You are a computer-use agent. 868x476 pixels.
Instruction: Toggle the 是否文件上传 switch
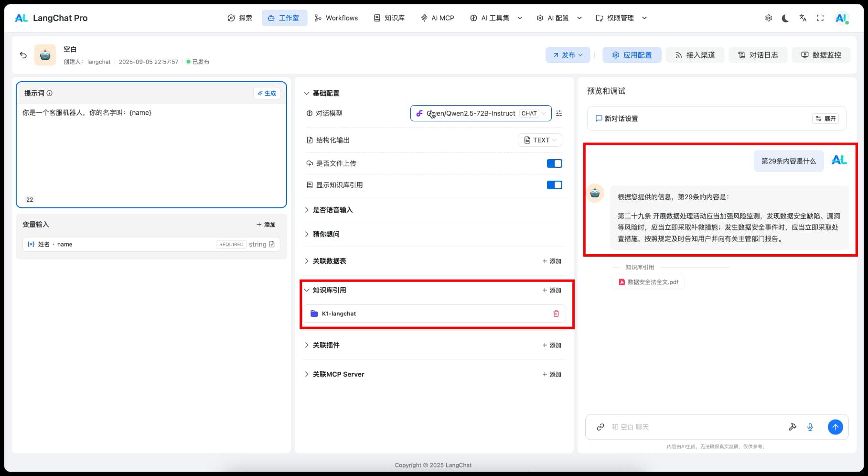point(554,163)
